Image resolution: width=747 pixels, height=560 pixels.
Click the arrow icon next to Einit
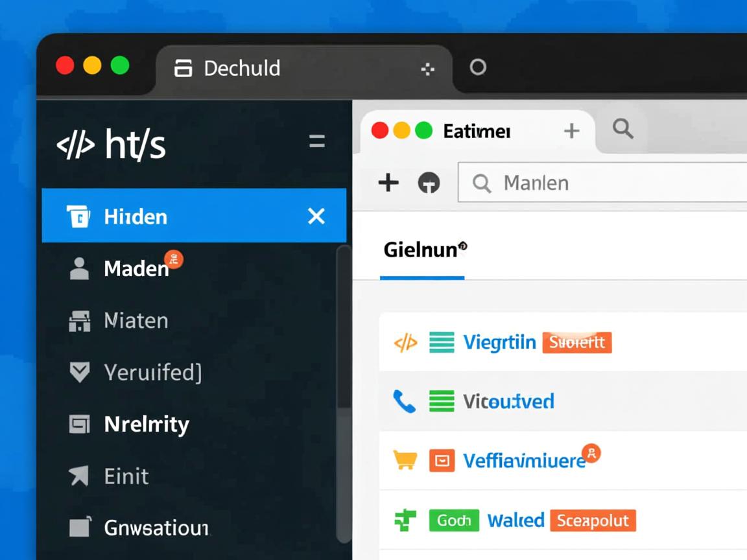point(79,475)
